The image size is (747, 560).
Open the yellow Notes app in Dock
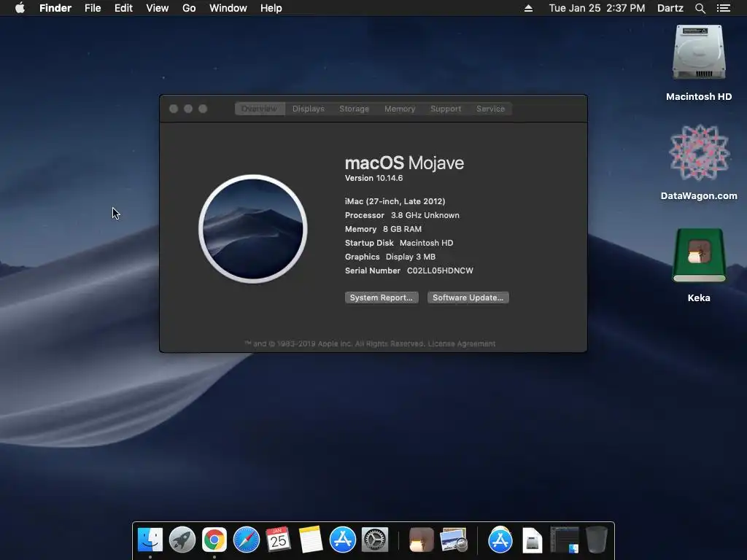click(x=311, y=540)
